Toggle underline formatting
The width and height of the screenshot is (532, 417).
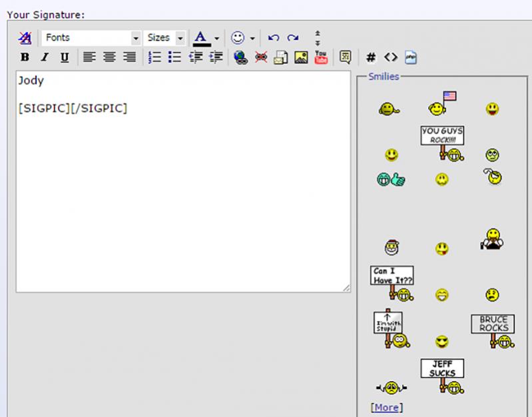tap(65, 57)
